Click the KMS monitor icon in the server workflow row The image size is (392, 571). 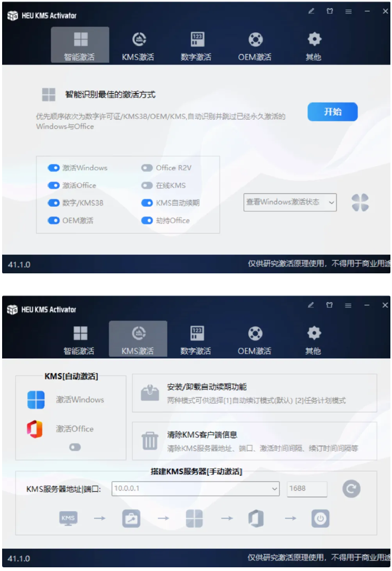pyautogui.click(x=68, y=519)
